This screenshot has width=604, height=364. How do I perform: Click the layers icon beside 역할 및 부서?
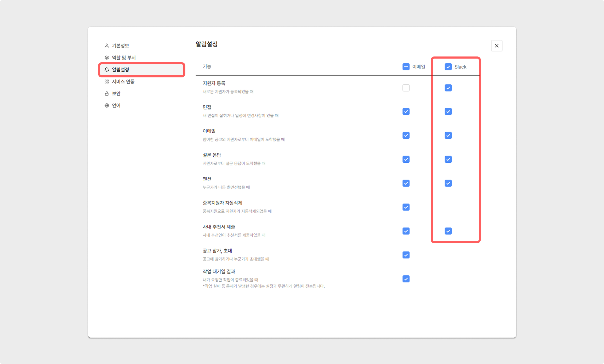[107, 58]
